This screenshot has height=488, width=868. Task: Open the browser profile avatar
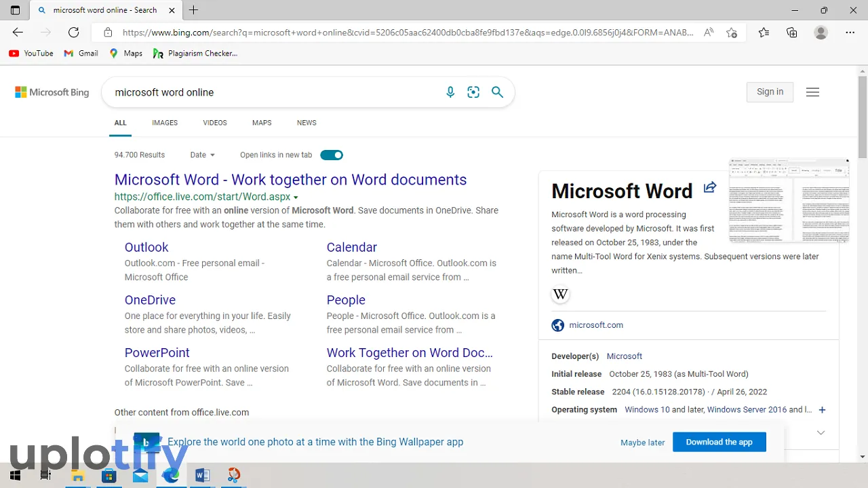pyautogui.click(x=821, y=33)
